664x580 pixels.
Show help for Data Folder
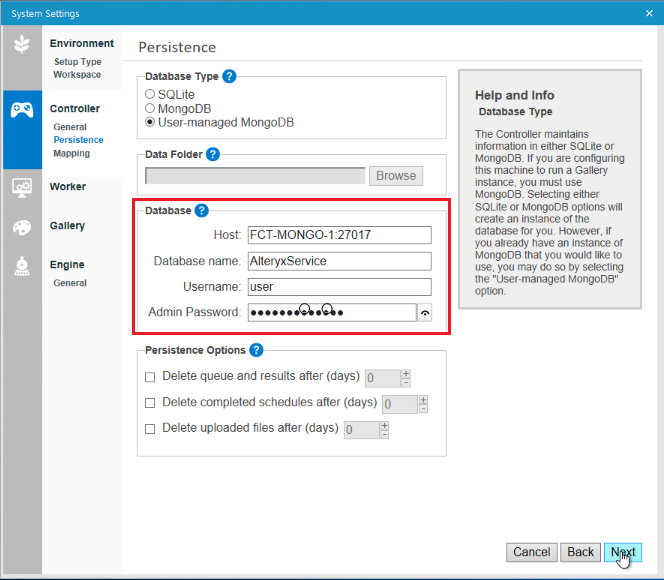[213, 155]
